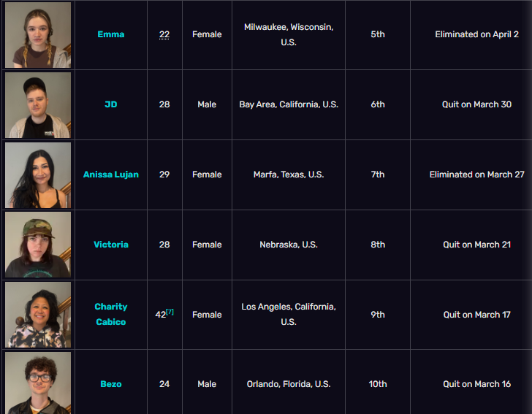Click Emma's underlined age 22
Viewport: 532px width, 414px height.
[x=164, y=34]
